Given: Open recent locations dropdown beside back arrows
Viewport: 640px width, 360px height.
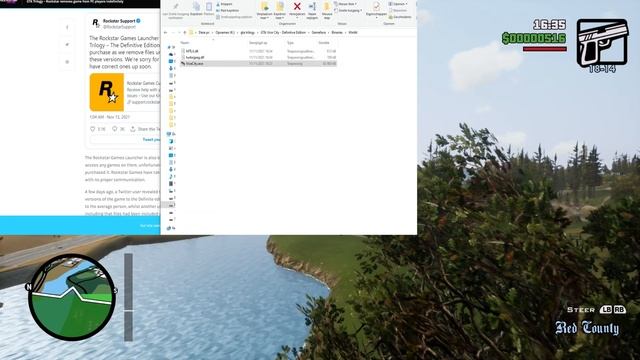Looking at the screenshot, I should point(179,32).
